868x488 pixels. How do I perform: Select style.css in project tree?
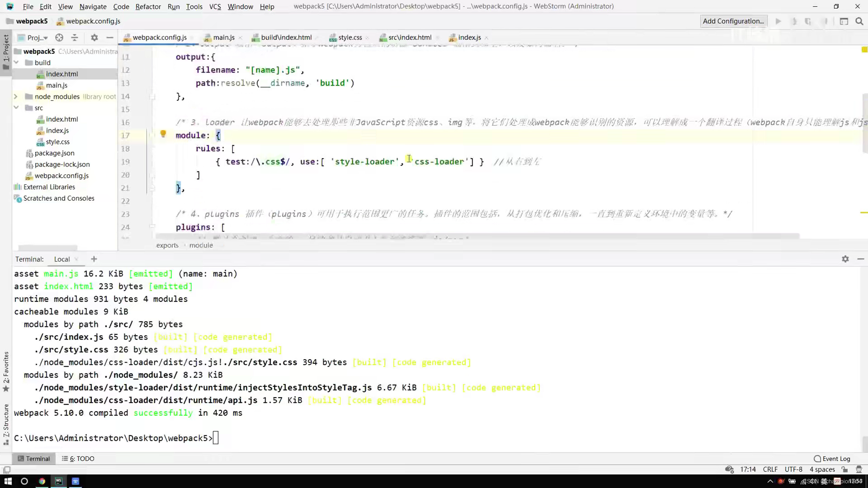(58, 142)
